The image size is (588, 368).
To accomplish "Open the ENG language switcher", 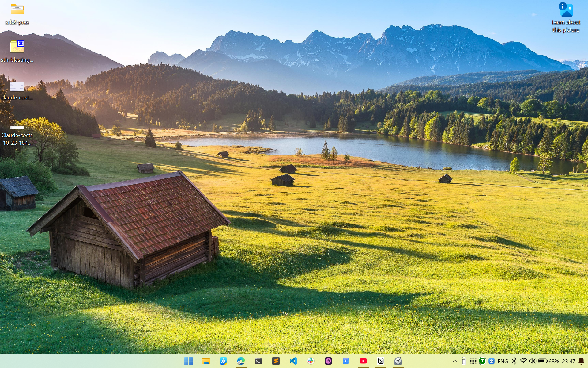I will [503, 361].
